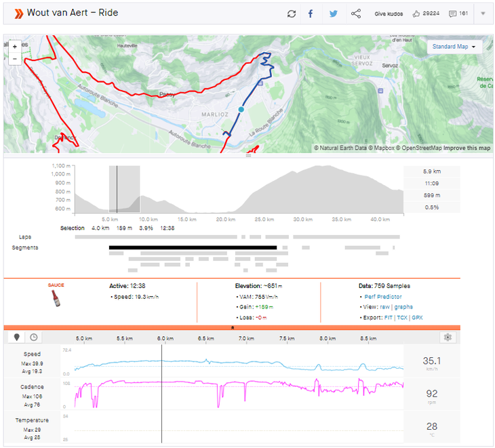Share the ride on Twitter

tap(333, 14)
